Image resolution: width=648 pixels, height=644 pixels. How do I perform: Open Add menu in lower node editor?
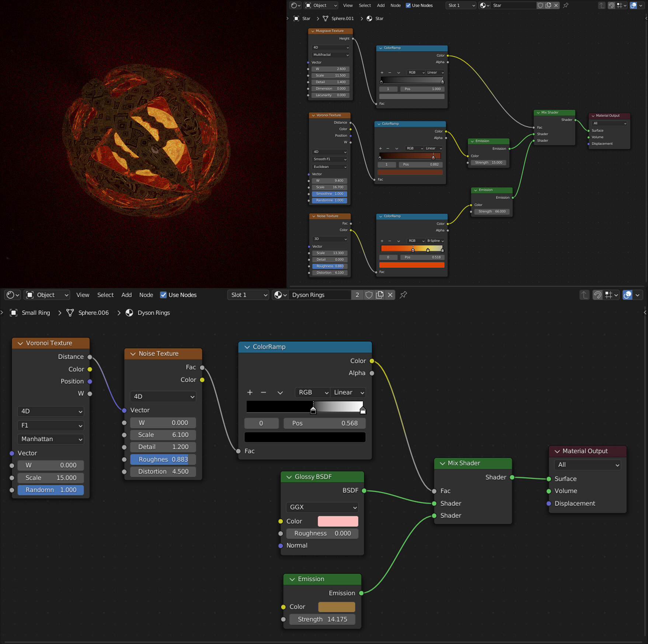tap(126, 295)
